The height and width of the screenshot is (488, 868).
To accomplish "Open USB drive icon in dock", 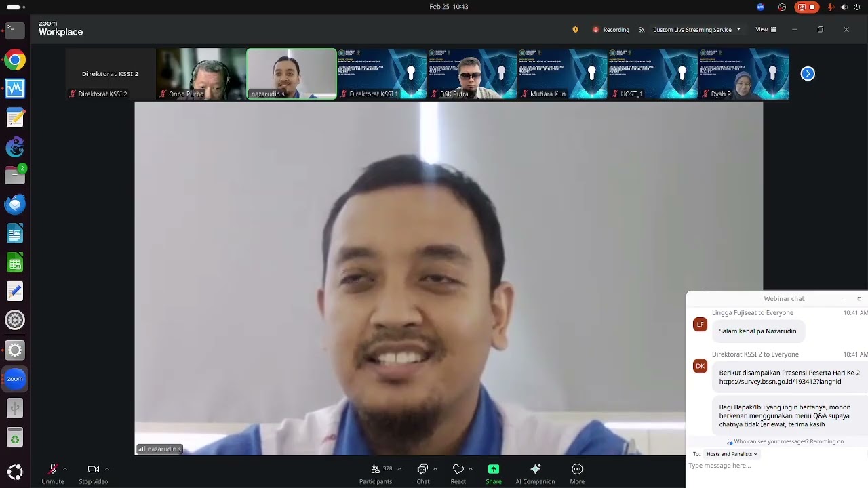I will [15, 408].
